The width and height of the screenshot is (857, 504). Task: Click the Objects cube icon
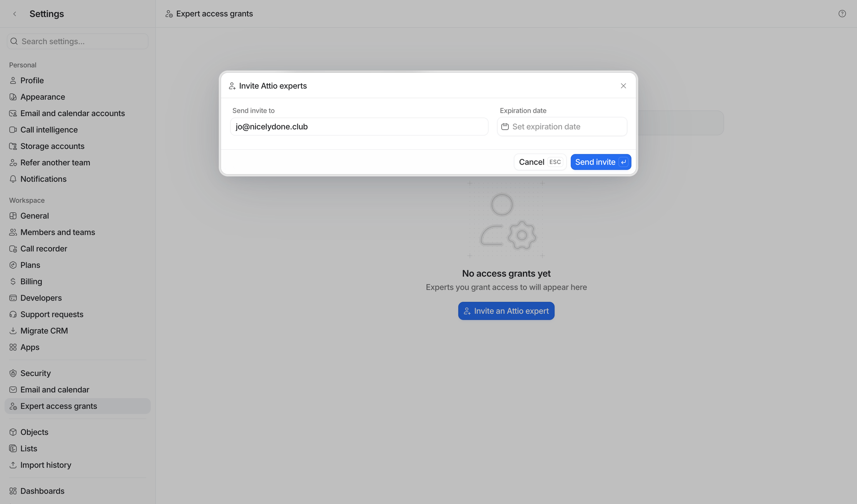coord(13,432)
